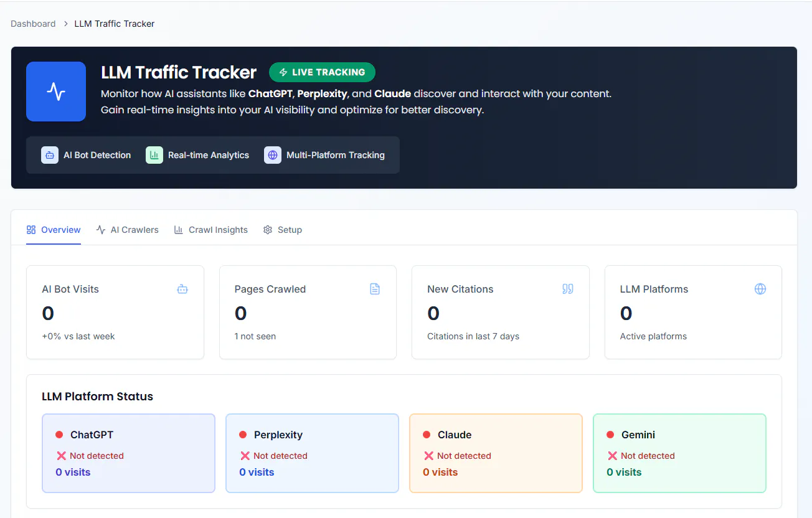Click "Citations in last 7 days" text
Screen dimensions: 812x518
(473, 336)
